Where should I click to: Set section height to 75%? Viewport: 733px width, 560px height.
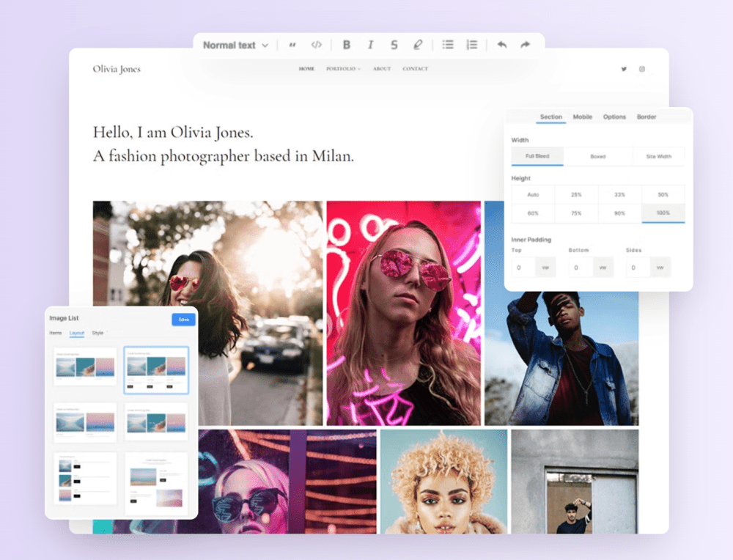click(576, 213)
